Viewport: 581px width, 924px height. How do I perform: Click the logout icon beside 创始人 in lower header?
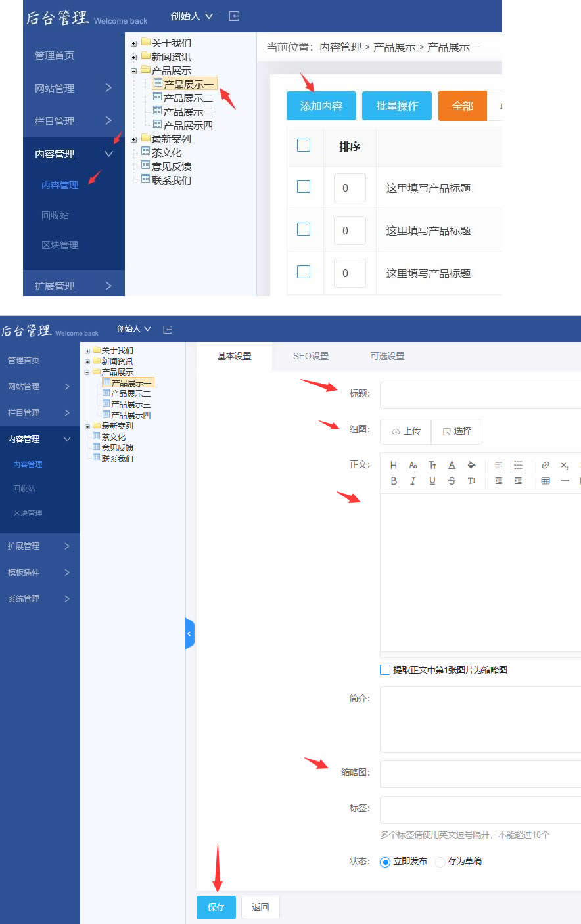click(168, 329)
